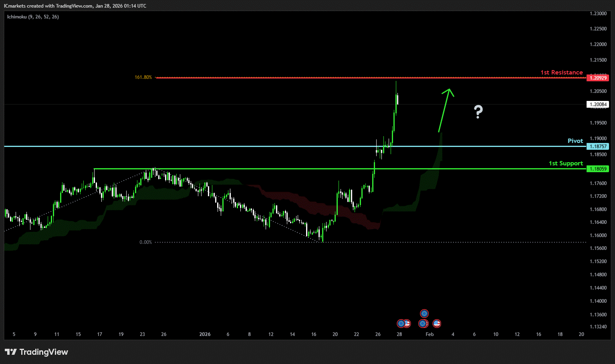Click the 2026 label on the time axis

pyautogui.click(x=205, y=334)
